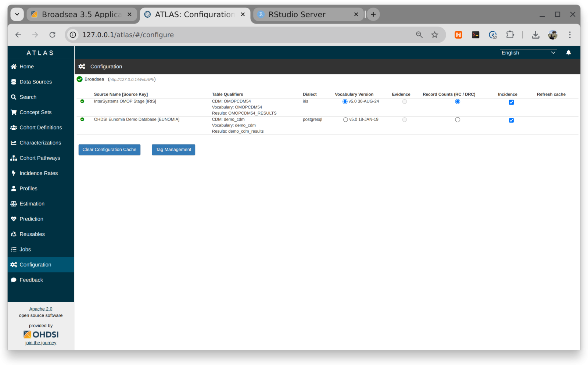Image resolution: width=588 pixels, height=365 pixels.
Task: Open browser Extensions puzzle icon
Action: pyautogui.click(x=510, y=35)
